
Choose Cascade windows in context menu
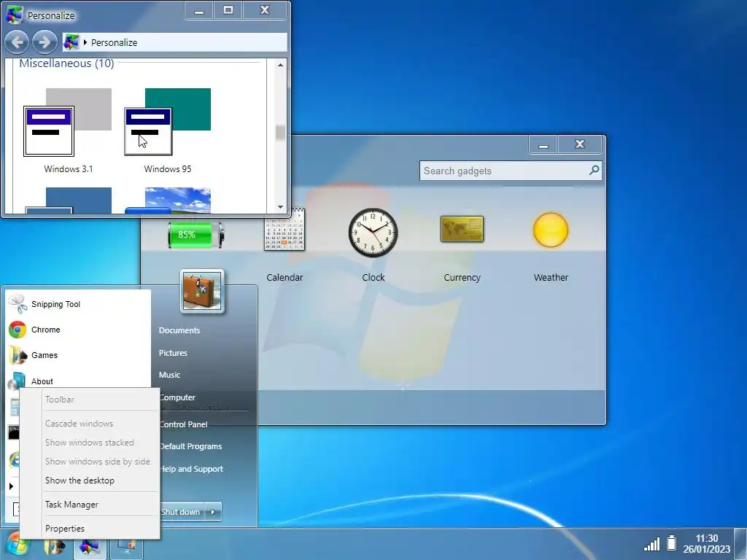pos(79,424)
